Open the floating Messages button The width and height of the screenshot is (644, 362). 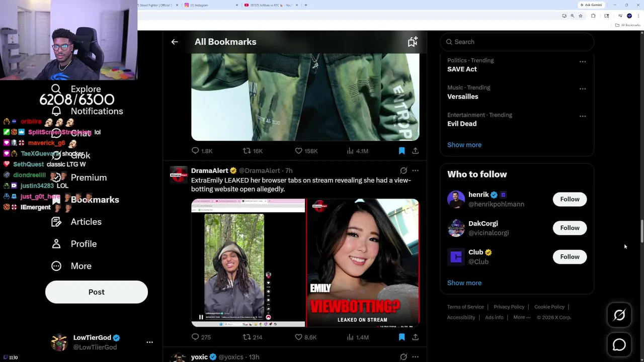619,345
